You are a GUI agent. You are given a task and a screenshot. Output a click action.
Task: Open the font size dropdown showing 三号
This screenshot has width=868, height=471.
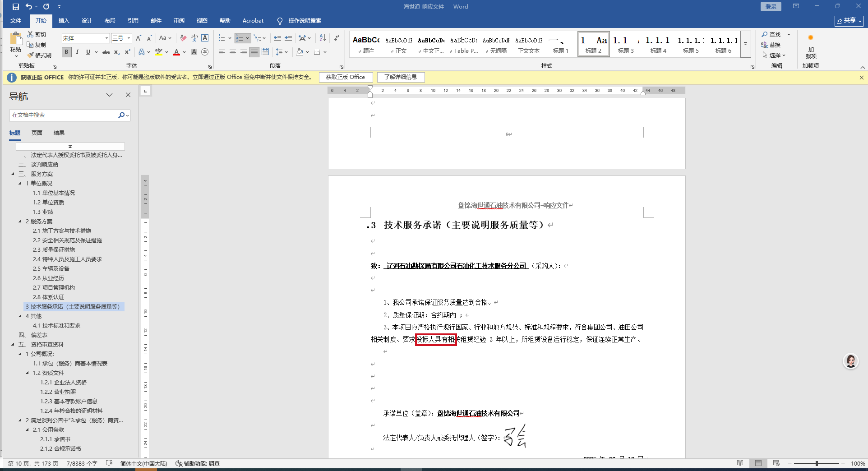pos(129,38)
